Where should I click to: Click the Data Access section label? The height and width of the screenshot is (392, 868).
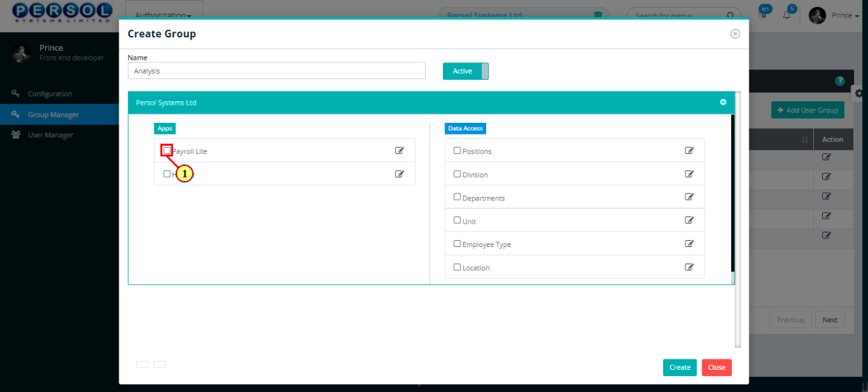(x=465, y=128)
